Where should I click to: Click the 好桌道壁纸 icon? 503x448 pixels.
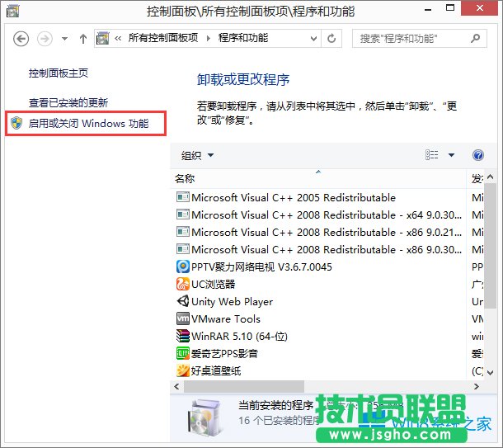click(183, 370)
